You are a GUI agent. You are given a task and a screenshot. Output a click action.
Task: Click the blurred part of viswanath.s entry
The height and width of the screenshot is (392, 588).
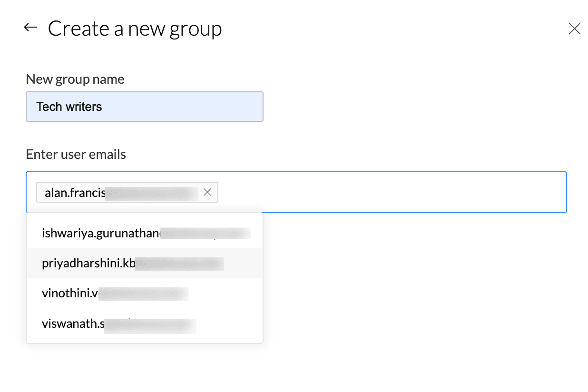(x=150, y=325)
